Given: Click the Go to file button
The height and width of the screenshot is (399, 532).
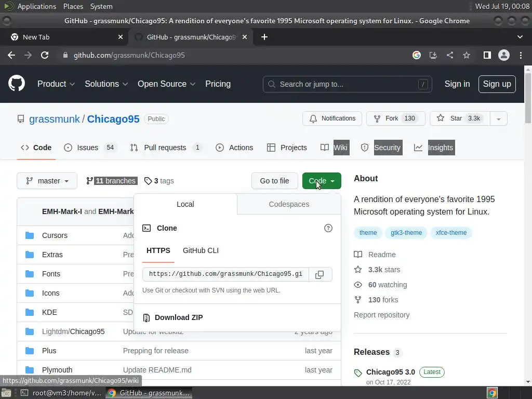Looking at the screenshot, I should point(274,181).
